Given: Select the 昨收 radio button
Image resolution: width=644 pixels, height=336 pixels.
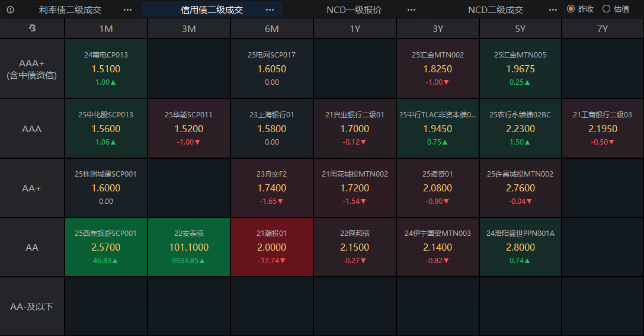Looking at the screenshot, I should click(x=571, y=9).
